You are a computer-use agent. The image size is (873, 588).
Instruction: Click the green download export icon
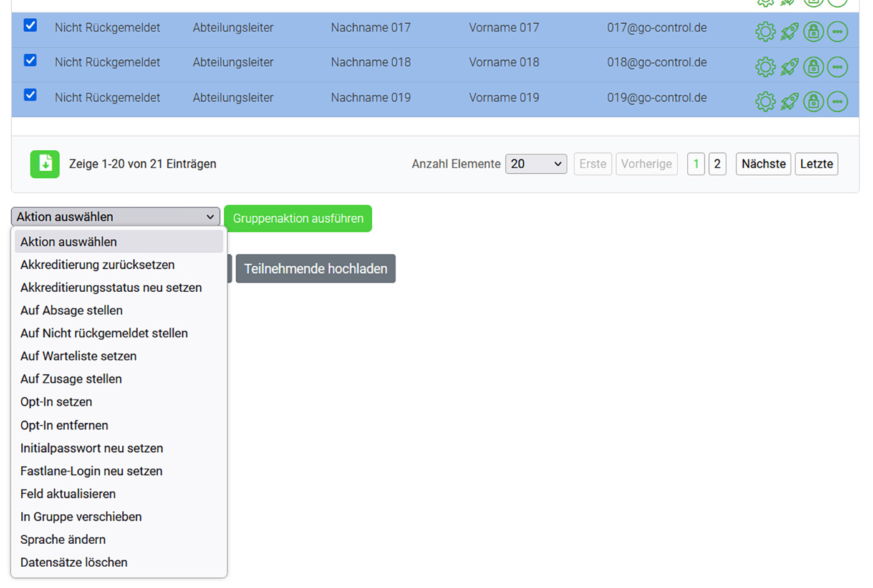click(45, 164)
